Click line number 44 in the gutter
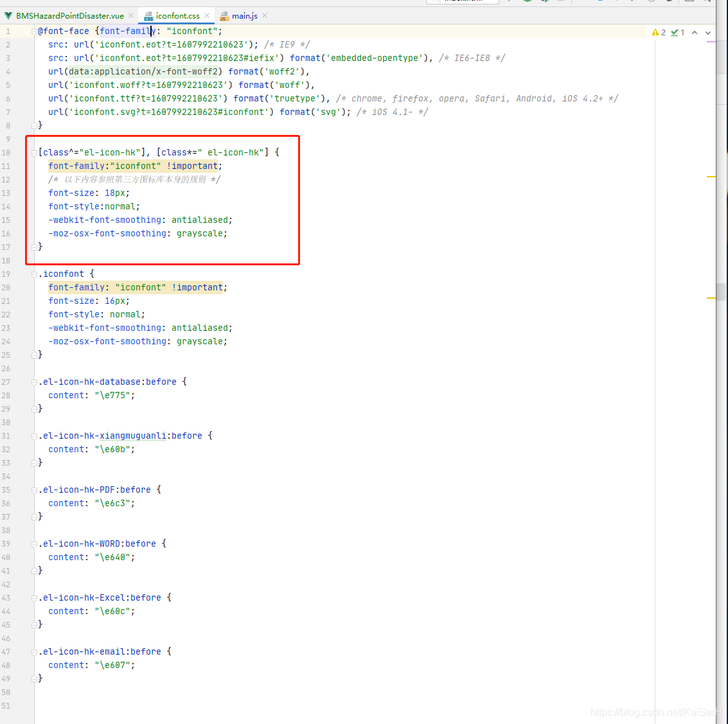The width and height of the screenshot is (728, 724). tap(6, 611)
